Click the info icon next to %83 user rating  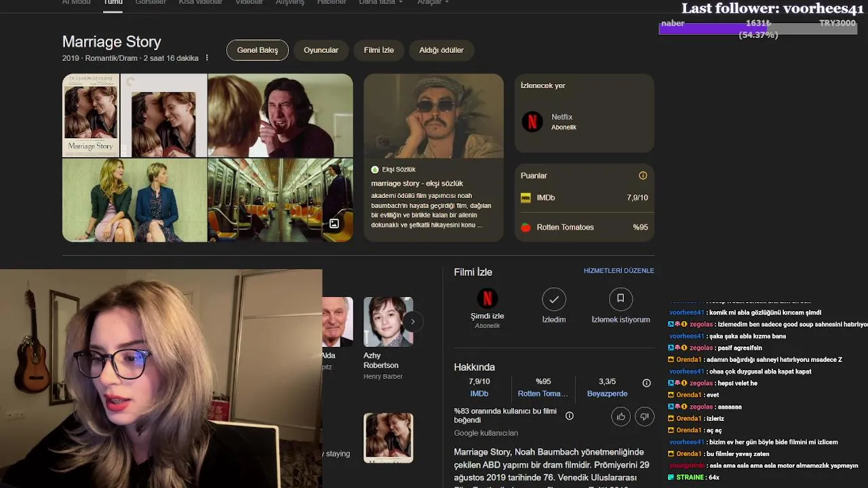(570, 415)
